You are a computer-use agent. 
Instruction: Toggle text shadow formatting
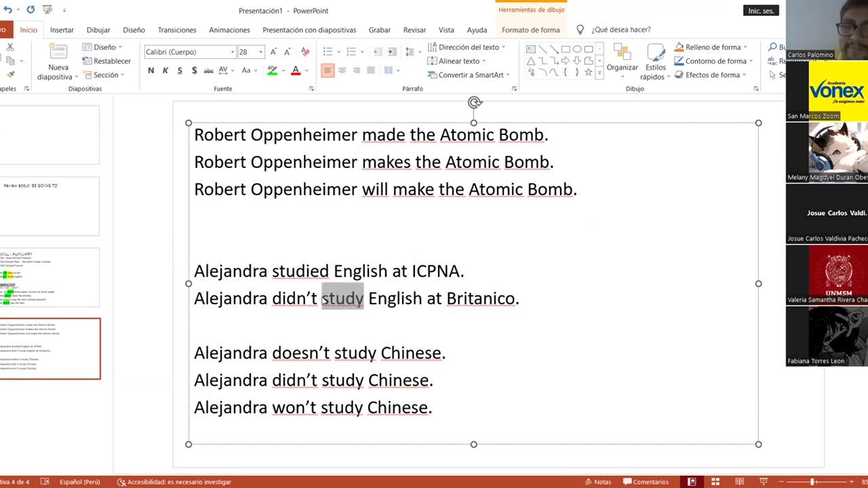194,70
